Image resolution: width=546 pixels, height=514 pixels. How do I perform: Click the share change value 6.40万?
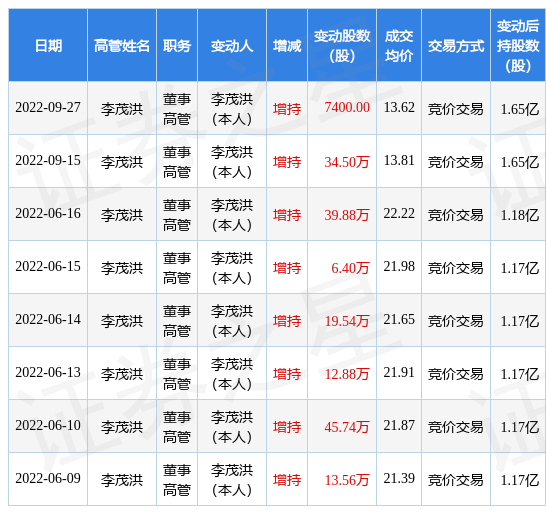(x=350, y=268)
